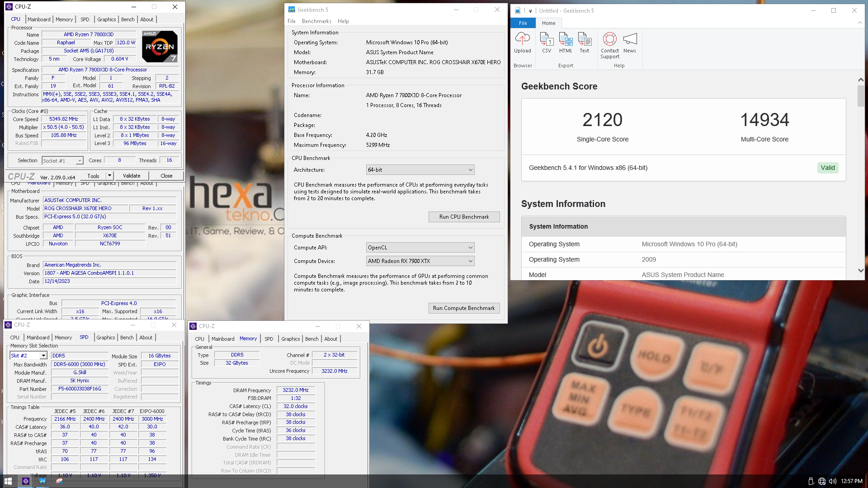Click the BIOS Version field 1807

point(110,273)
